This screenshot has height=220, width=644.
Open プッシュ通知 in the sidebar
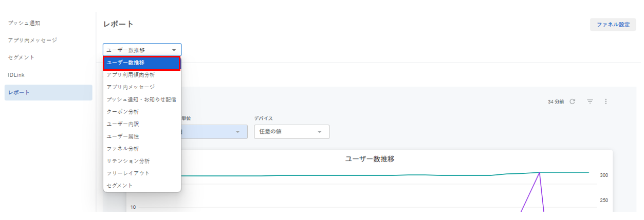[24, 23]
